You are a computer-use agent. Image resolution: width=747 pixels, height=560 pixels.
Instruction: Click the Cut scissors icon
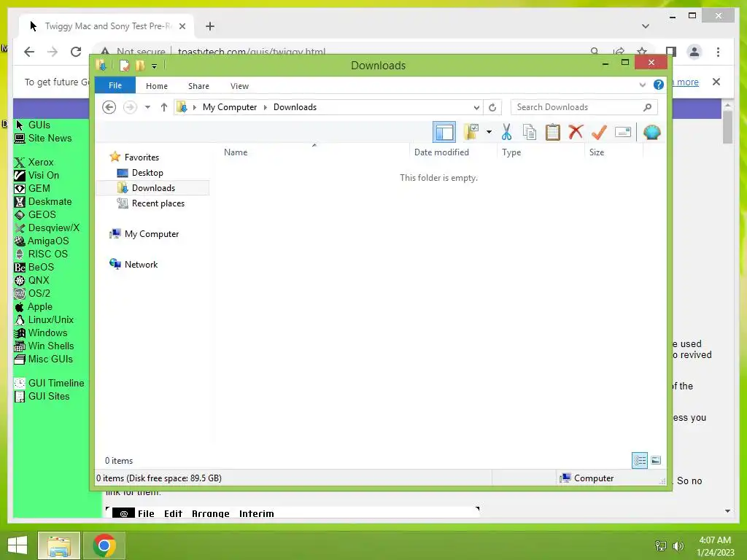pyautogui.click(x=506, y=132)
